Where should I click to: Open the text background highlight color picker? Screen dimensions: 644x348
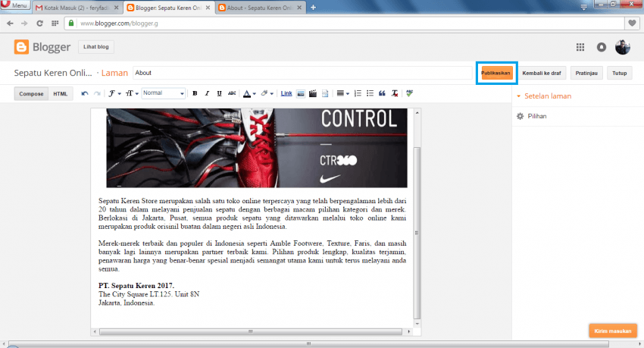point(267,94)
